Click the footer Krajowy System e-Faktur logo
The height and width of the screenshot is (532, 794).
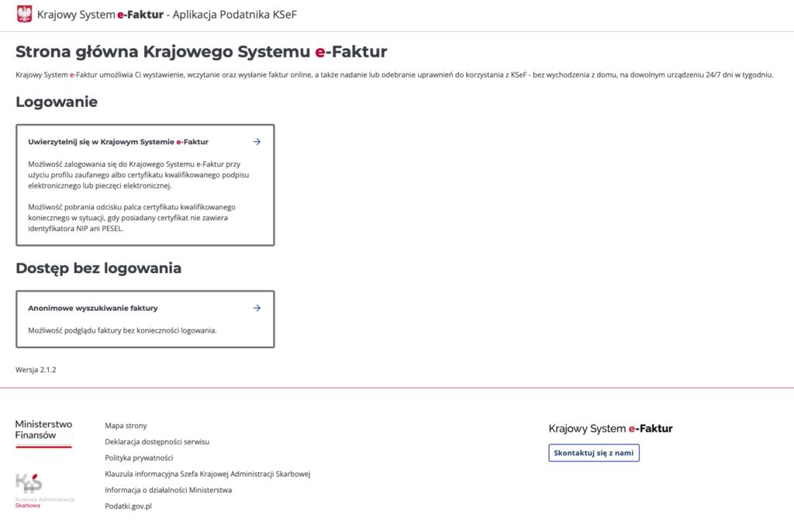click(x=610, y=428)
